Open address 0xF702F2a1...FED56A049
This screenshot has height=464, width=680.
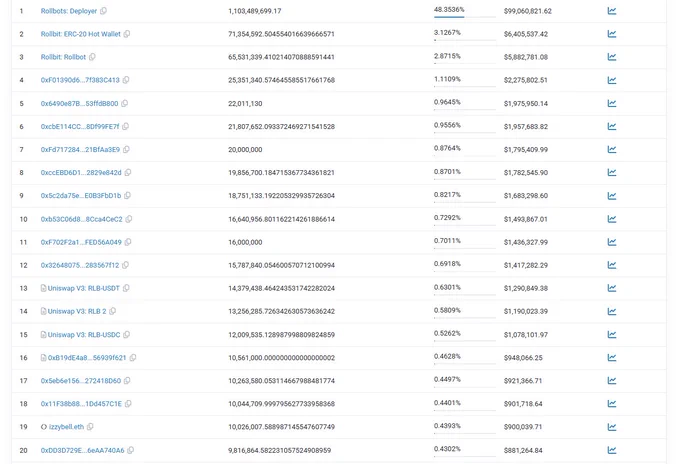coord(81,242)
